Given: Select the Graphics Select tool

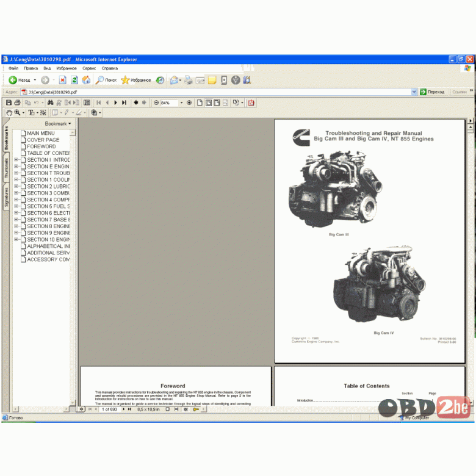Looking at the screenshot, I should click(x=43, y=113).
